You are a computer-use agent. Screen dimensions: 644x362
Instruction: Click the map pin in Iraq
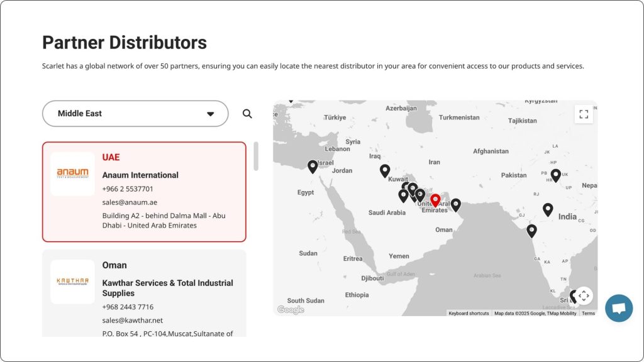pyautogui.click(x=385, y=170)
